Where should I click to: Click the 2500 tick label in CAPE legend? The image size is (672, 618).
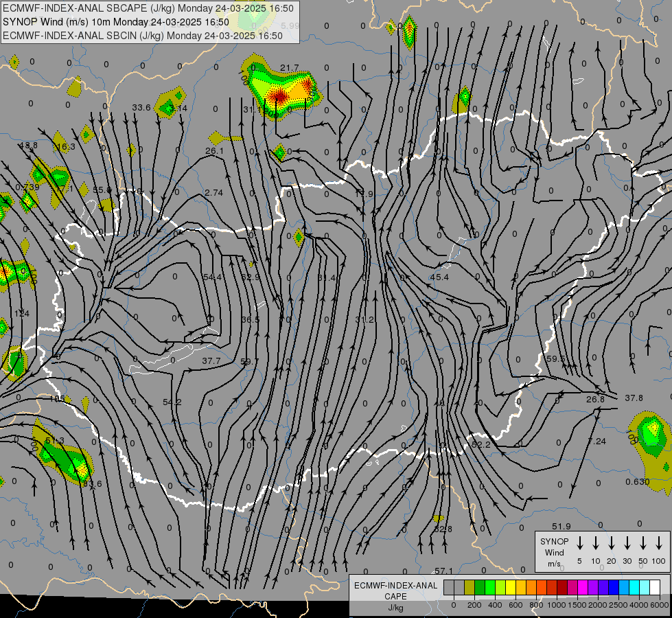618,605
